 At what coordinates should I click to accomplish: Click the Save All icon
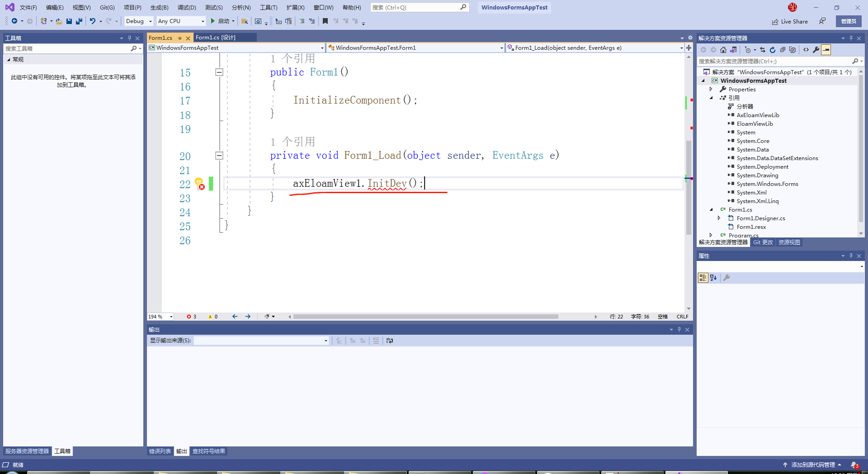click(x=79, y=21)
